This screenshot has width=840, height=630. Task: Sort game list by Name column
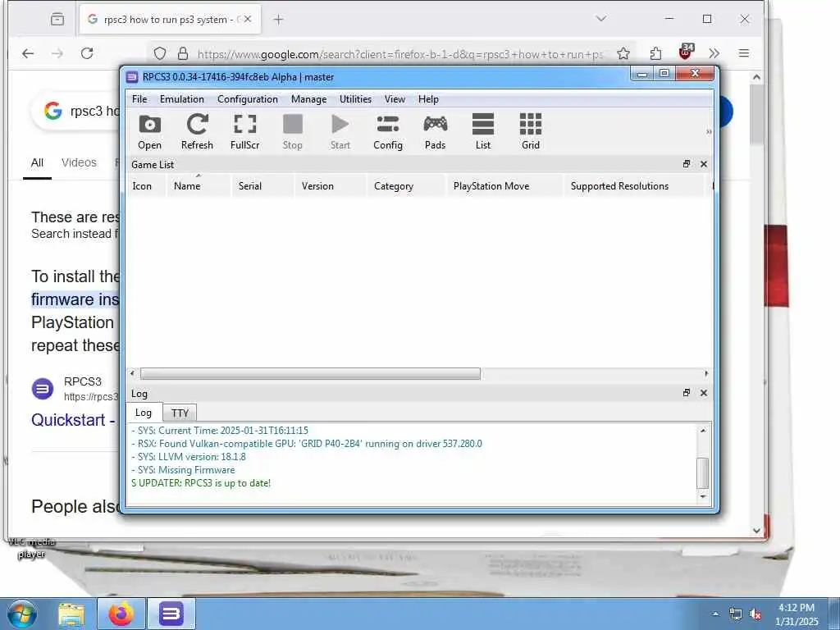coord(199,186)
